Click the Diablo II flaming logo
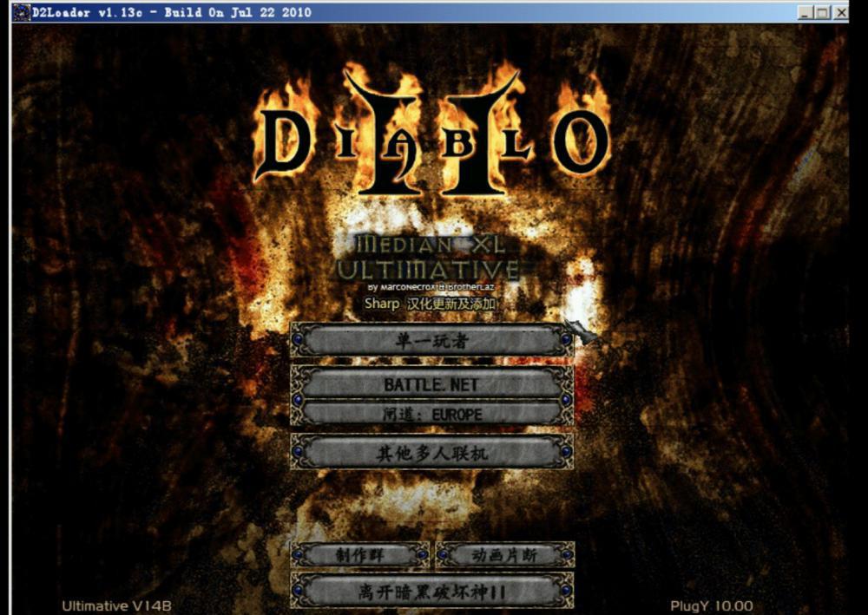This screenshot has width=868, height=615. [x=431, y=130]
